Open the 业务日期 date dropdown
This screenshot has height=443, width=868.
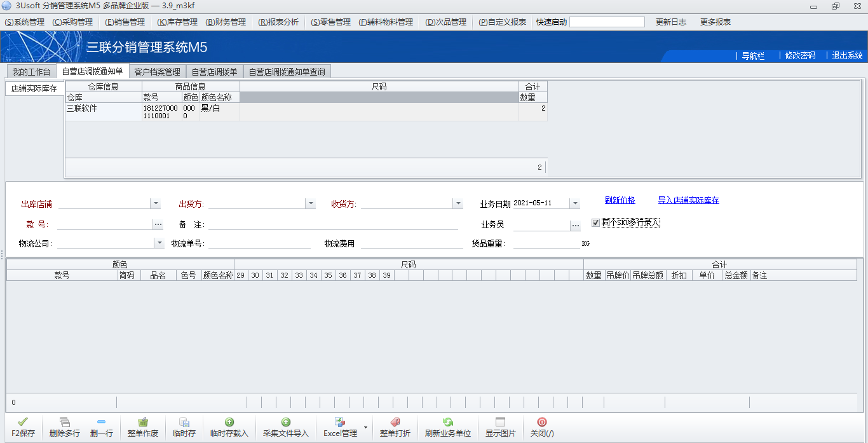click(x=574, y=203)
